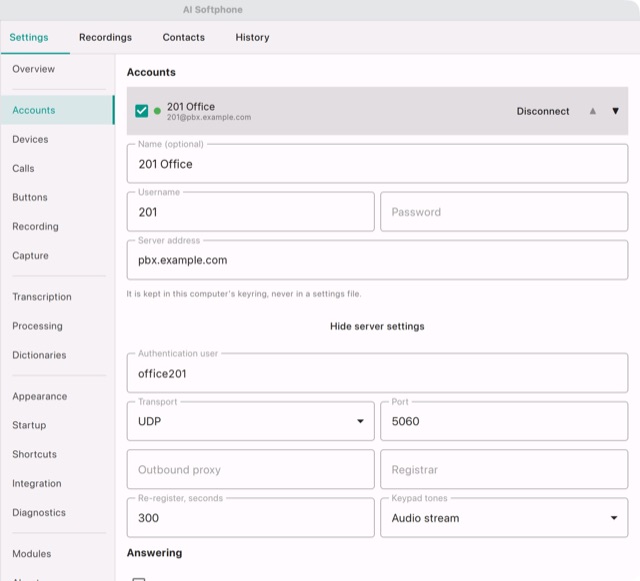Disconnect the 201 Office account
Viewport: 640px width, 581px height.
click(542, 111)
